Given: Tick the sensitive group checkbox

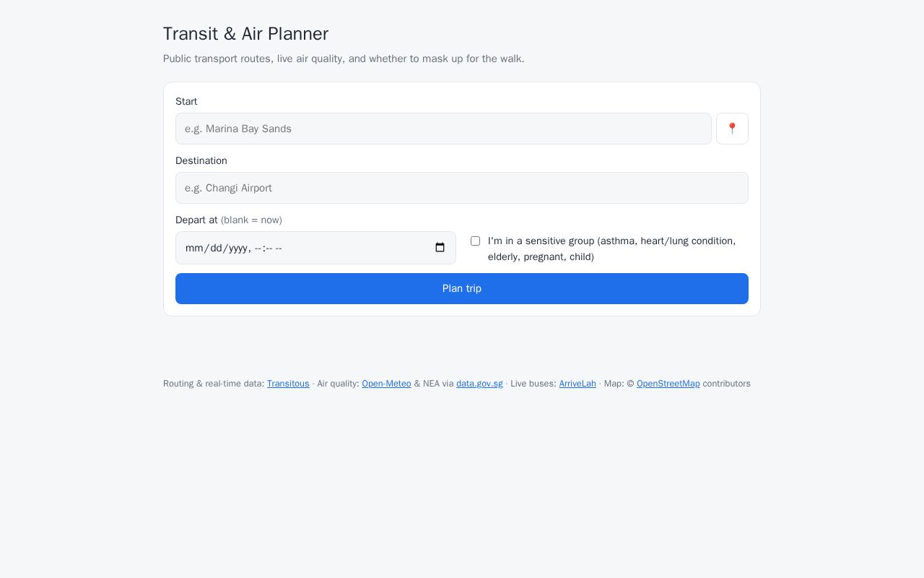Looking at the screenshot, I should pyautogui.click(x=475, y=241).
